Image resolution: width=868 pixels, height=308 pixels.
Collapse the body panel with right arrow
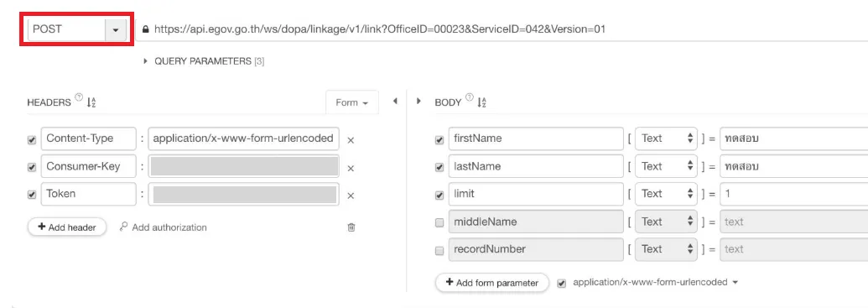(x=418, y=102)
